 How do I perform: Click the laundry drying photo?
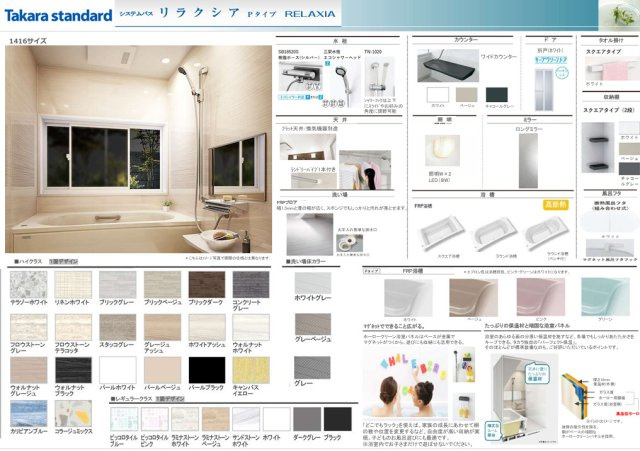pos(364,170)
